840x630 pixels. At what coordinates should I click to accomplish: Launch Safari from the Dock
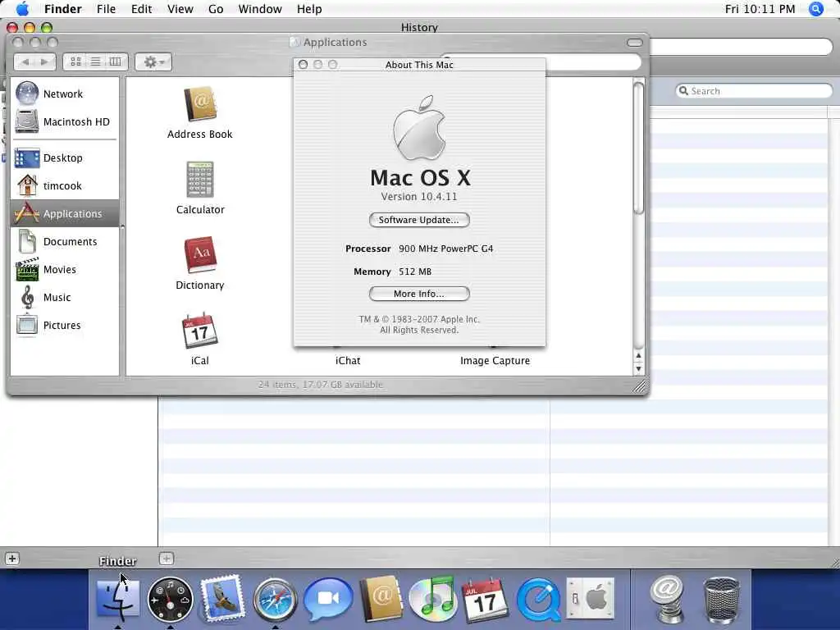(276, 600)
